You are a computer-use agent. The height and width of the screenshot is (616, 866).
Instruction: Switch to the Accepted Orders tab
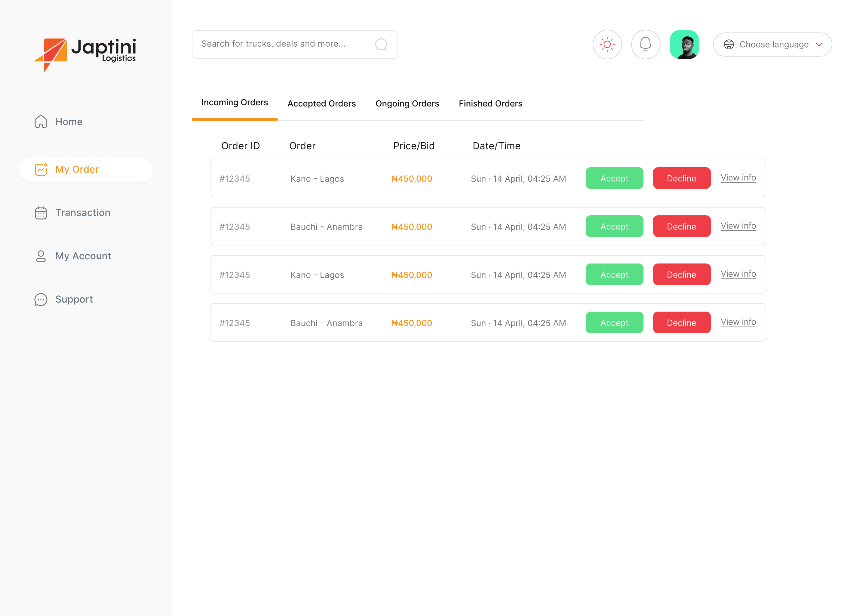click(x=321, y=103)
